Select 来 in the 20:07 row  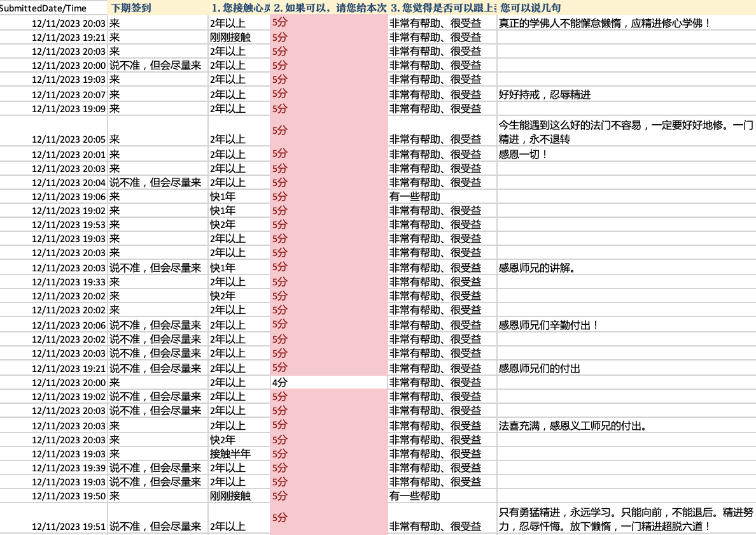[x=115, y=94]
